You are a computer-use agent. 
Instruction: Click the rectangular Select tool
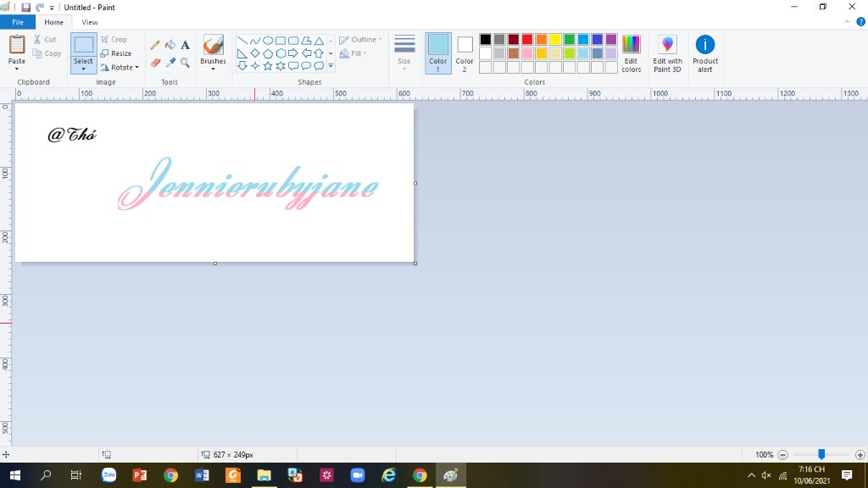(x=84, y=45)
